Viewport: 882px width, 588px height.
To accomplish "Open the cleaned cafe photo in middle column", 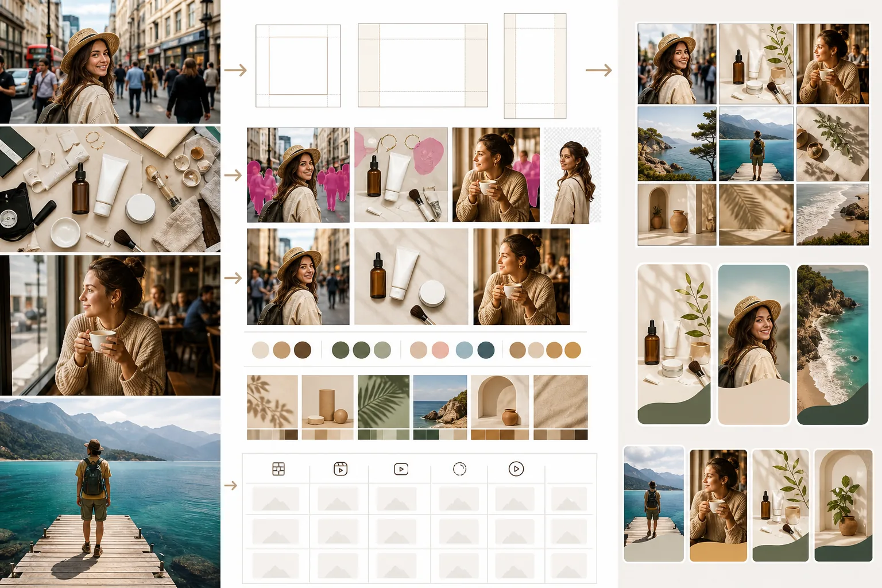I will 521,277.
